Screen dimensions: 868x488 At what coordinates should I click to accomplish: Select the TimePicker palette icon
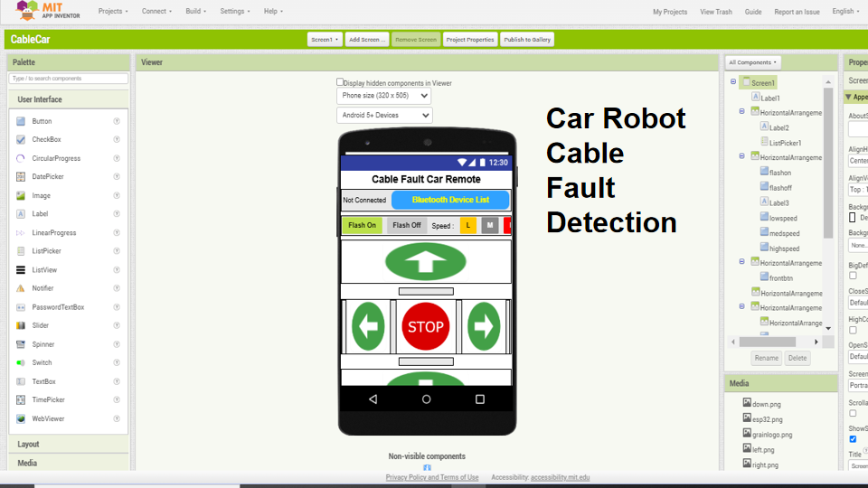tap(21, 399)
